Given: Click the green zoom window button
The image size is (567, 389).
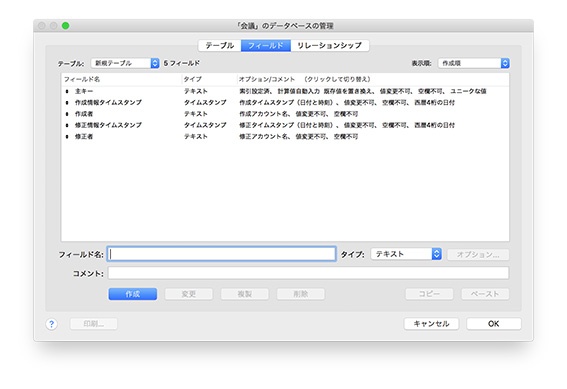Looking at the screenshot, I should click(x=65, y=26).
